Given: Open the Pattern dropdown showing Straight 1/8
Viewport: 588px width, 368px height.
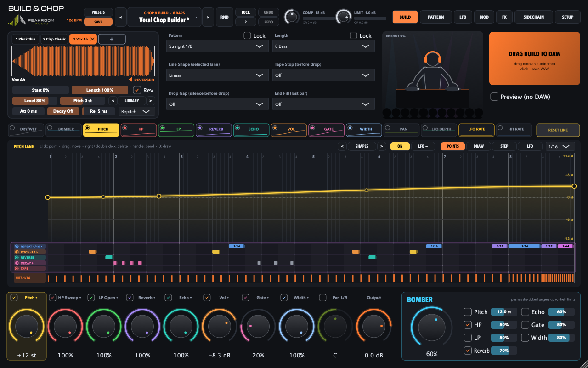Looking at the screenshot, I should coord(218,46).
